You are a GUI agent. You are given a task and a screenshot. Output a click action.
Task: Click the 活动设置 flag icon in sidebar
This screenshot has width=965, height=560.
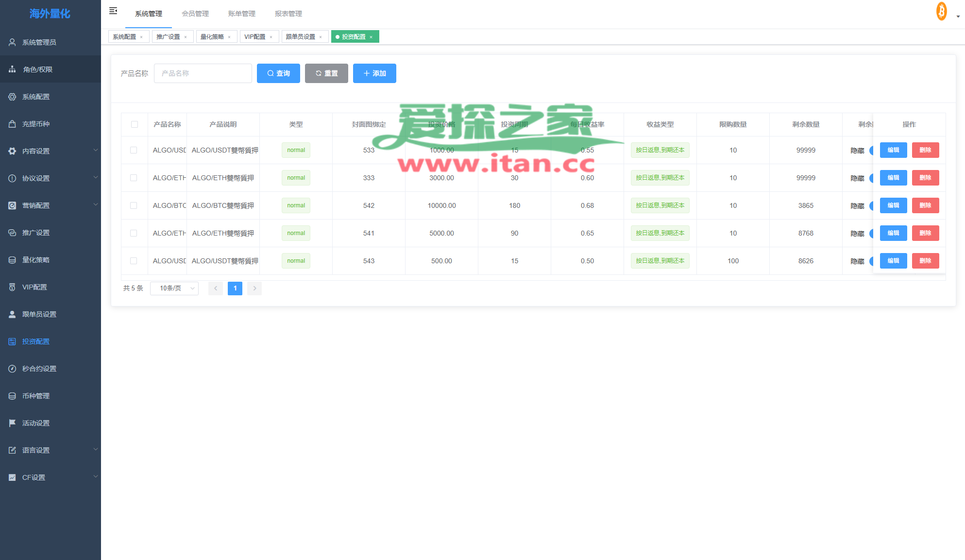[x=12, y=423]
